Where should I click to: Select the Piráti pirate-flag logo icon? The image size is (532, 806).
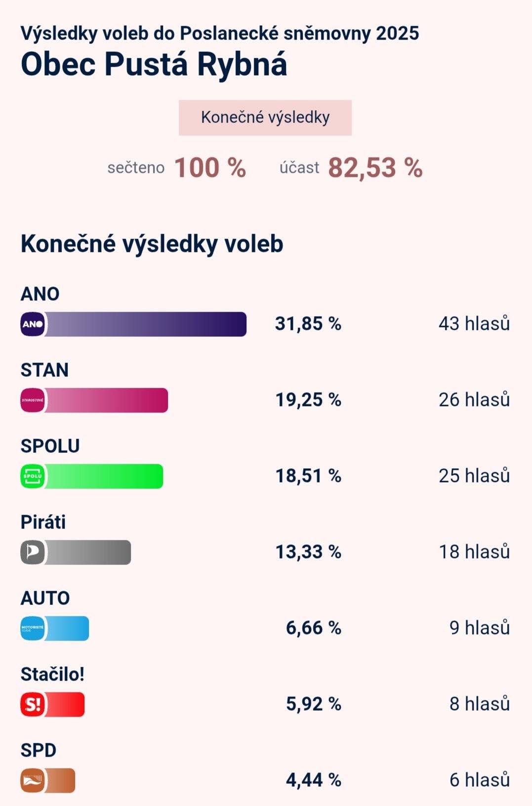[32, 553]
